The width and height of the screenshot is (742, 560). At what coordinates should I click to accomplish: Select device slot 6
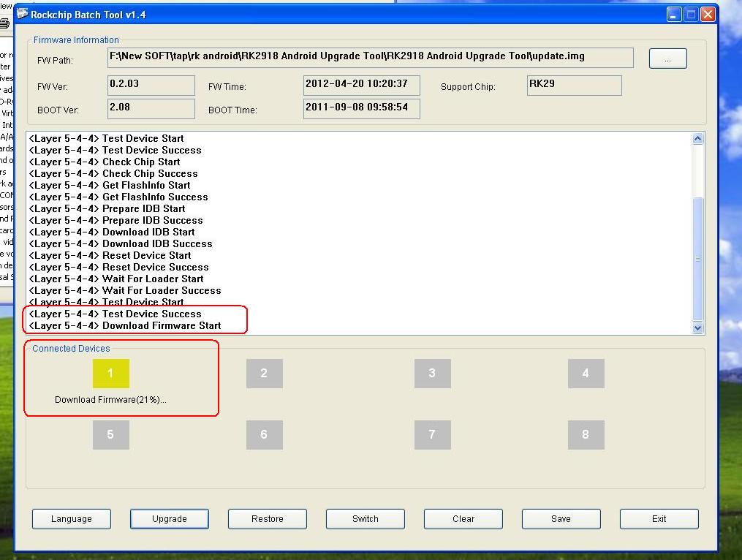click(265, 434)
